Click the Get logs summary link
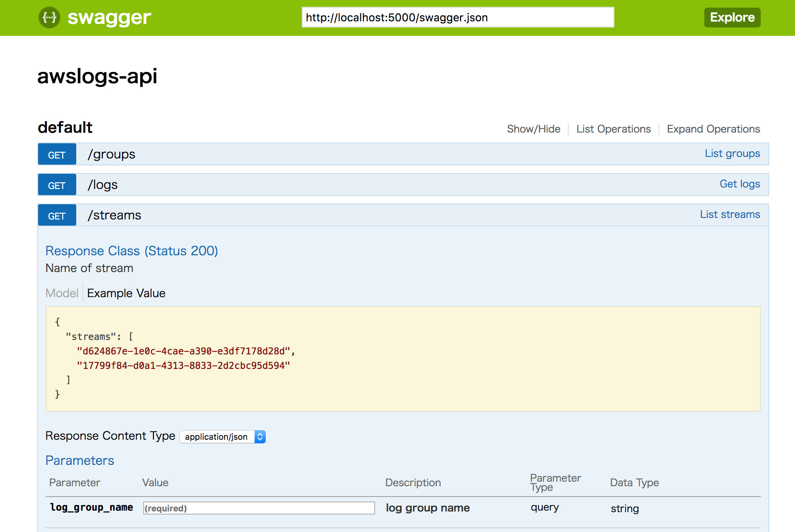 [x=739, y=184]
